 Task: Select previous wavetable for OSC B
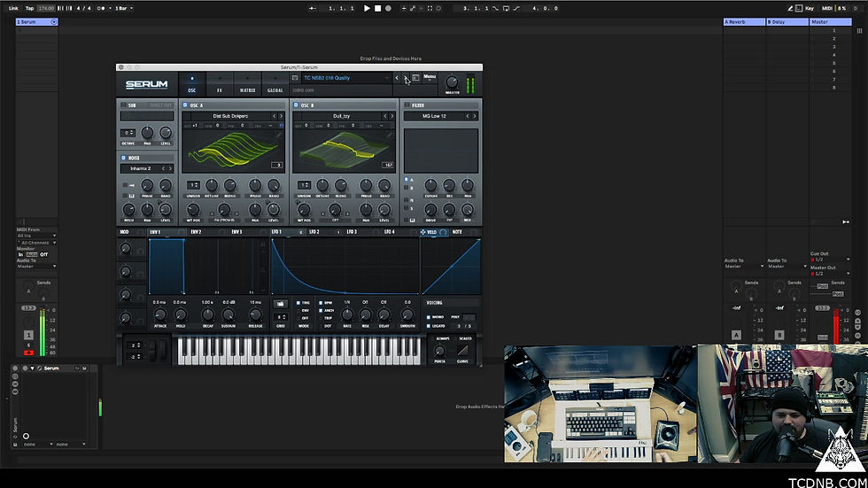tap(384, 116)
